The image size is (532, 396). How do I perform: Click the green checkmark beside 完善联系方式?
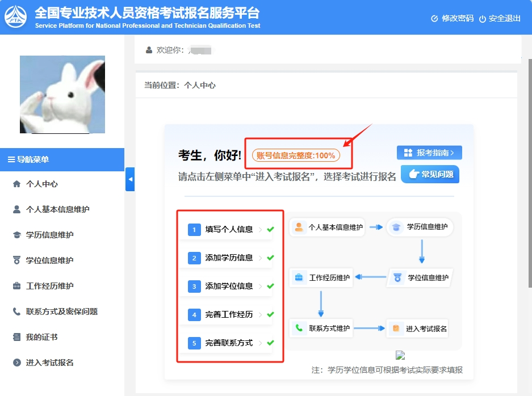coord(269,342)
